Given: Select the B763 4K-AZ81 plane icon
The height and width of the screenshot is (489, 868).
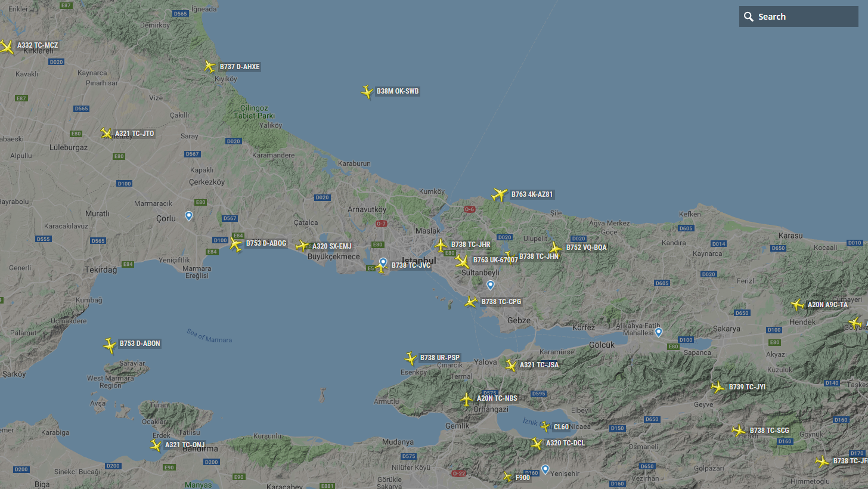Looking at the screenshot, I should [499, 194].
